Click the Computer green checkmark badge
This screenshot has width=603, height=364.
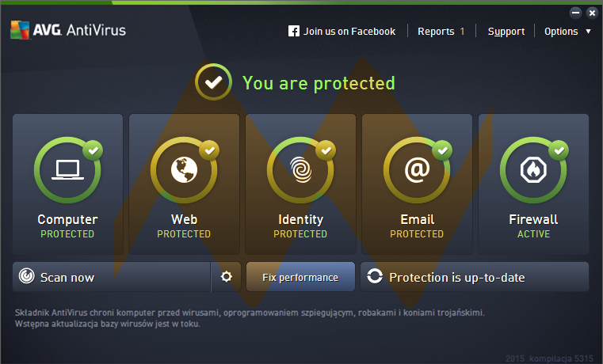pos(93,149)
